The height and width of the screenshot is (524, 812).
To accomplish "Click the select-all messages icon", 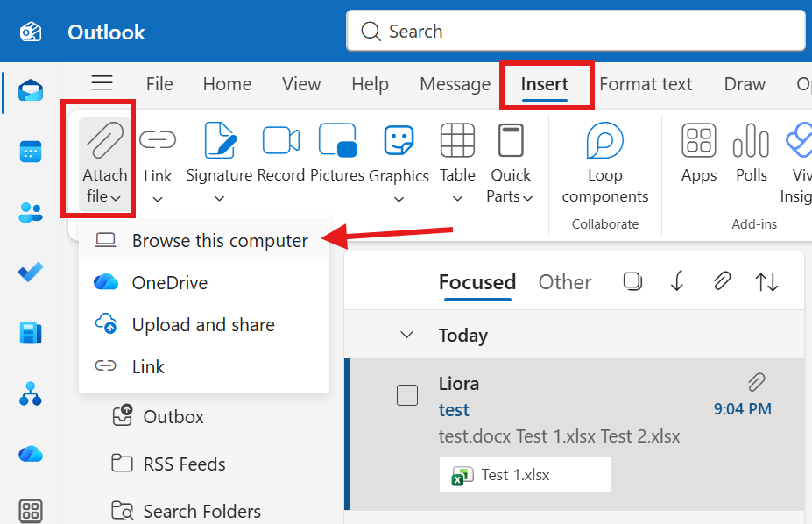I will (x=632, y=282).
